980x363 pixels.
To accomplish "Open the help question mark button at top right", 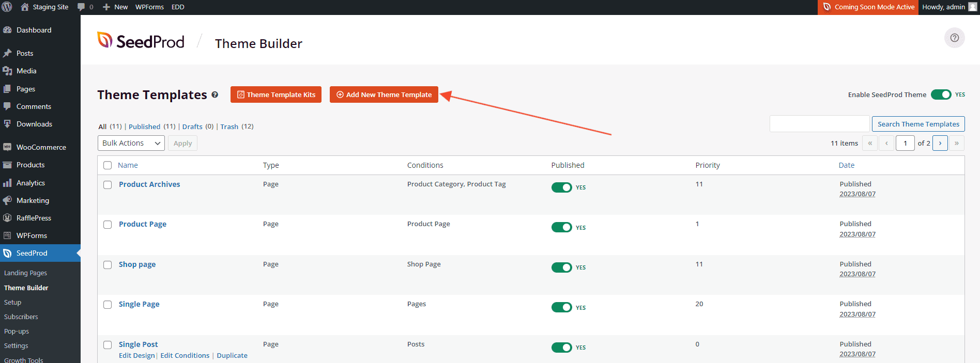I will [x=955, y=38].
